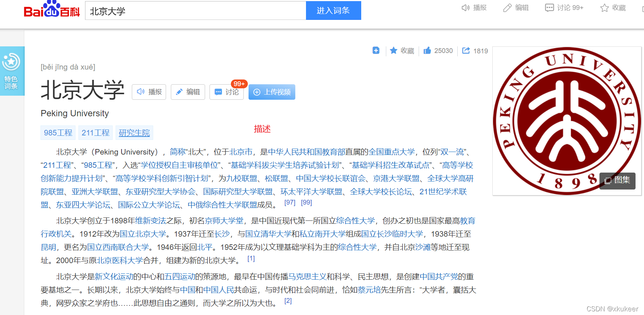Open the 九校联盟 link
The width and height of the screenshot is (644, 315).
242,178
